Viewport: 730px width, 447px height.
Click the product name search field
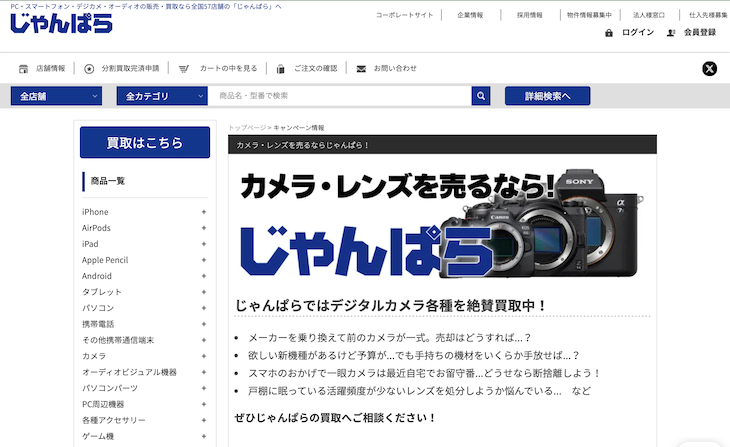[339, 96]
